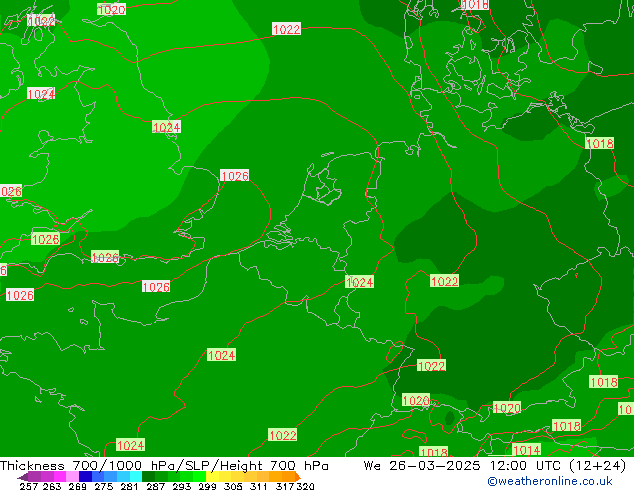
Task: Click the deep orange swatch above 317
Action: click(288, 477)
